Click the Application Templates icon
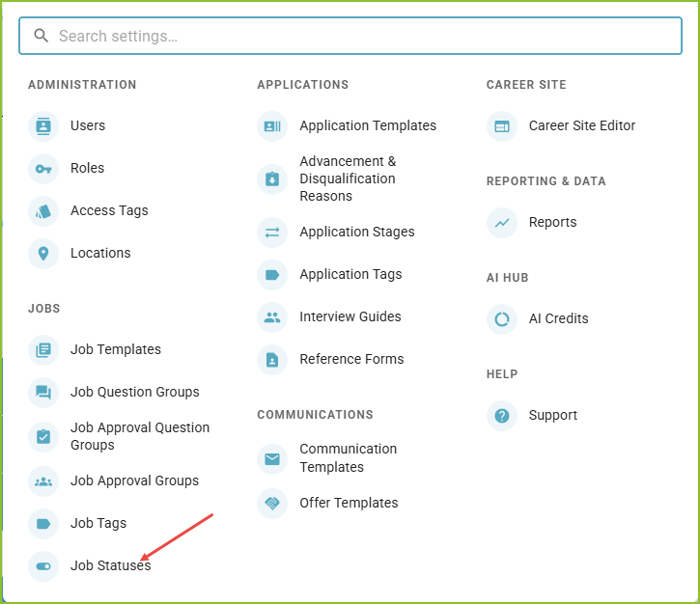 (x=272, y=126)
